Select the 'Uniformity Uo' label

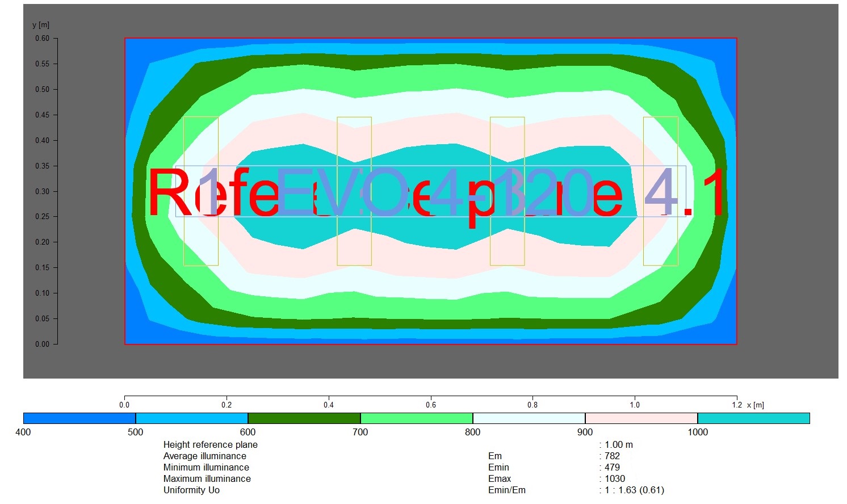(191, 490)
